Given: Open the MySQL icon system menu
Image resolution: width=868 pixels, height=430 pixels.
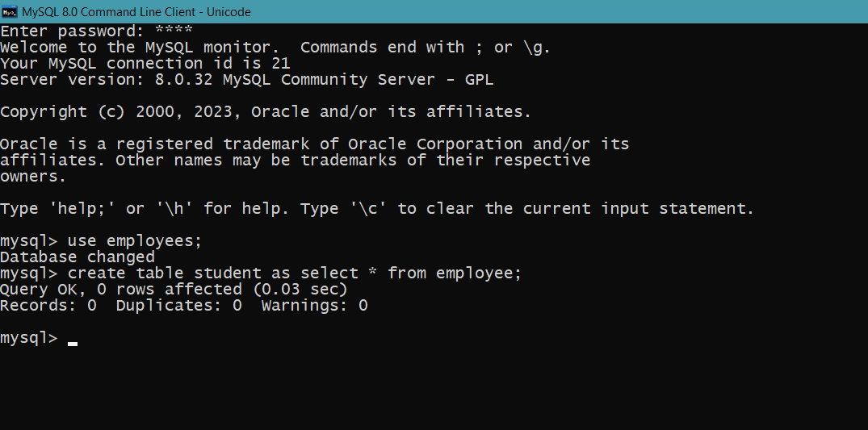Looking at the screenshot, I should tap(10, 11).
